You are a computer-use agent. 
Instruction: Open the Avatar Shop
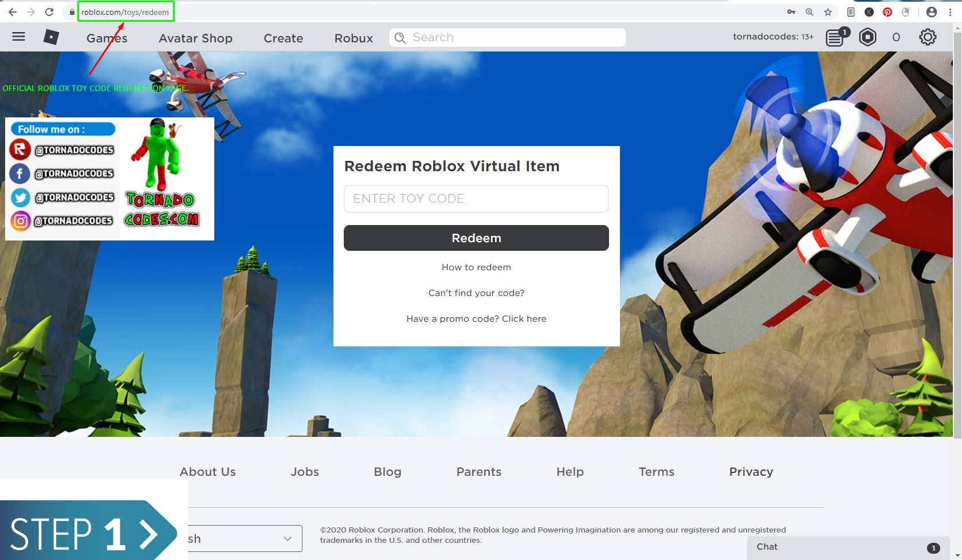pos(195,38)
